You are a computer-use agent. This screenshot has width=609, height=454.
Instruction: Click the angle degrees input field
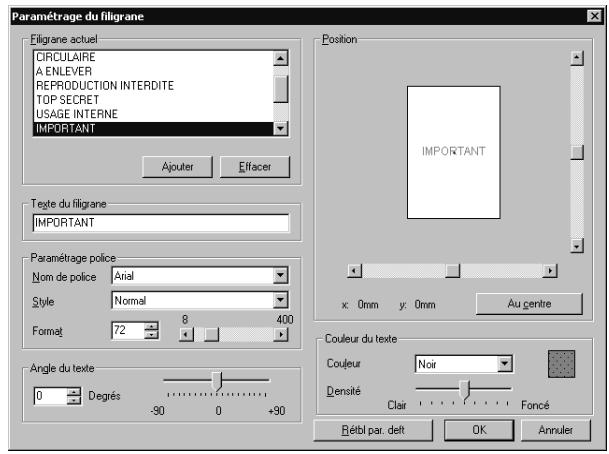pyautogui.click(x=50, y=396)
